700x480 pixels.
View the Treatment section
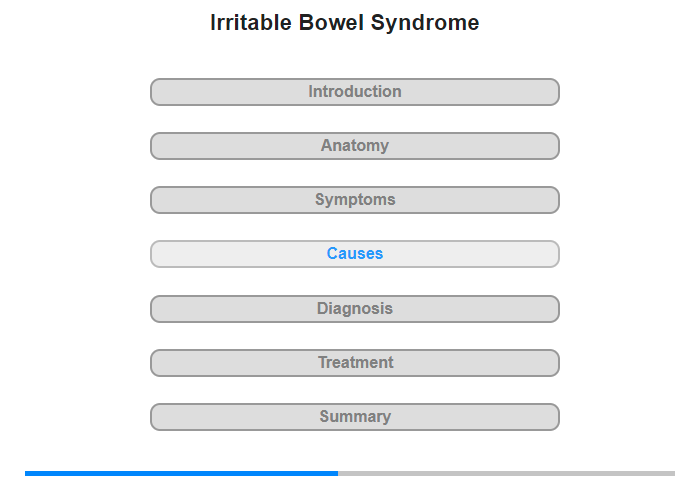[355, 363]
